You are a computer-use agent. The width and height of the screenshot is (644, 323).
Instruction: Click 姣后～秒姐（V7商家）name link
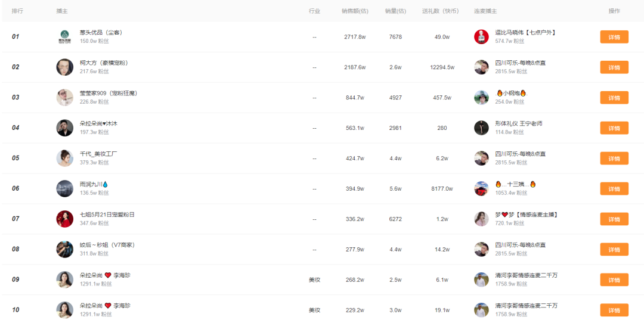point(107,245)
